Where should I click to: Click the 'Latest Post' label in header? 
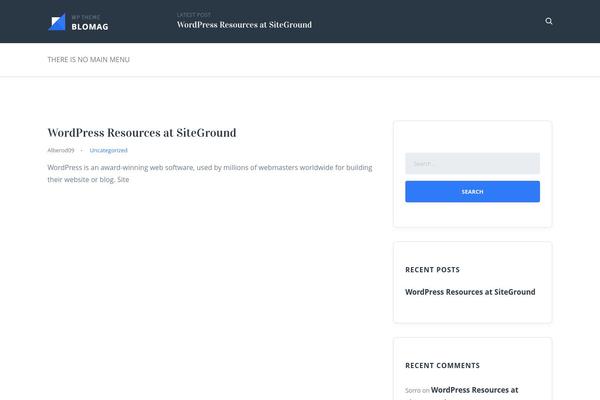point(194,15)
